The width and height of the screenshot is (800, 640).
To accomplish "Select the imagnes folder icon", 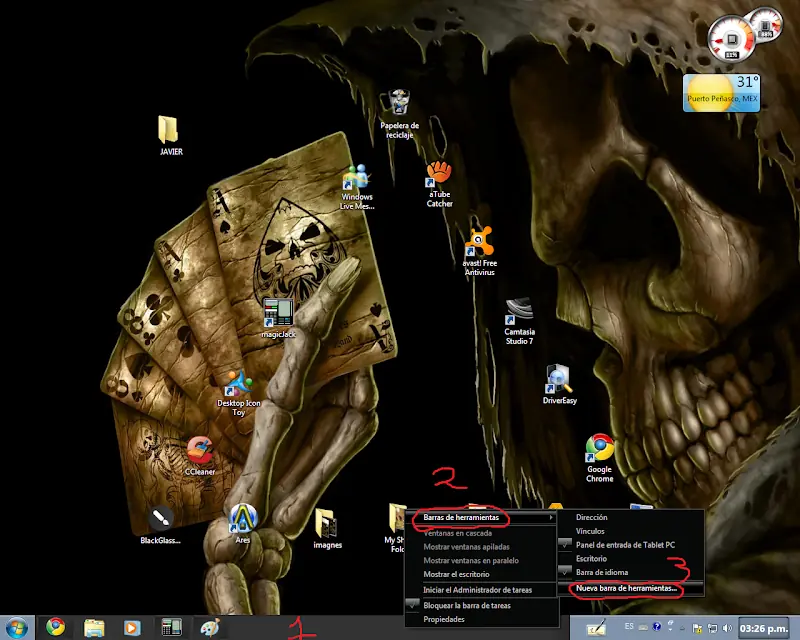I will [327, 528].
